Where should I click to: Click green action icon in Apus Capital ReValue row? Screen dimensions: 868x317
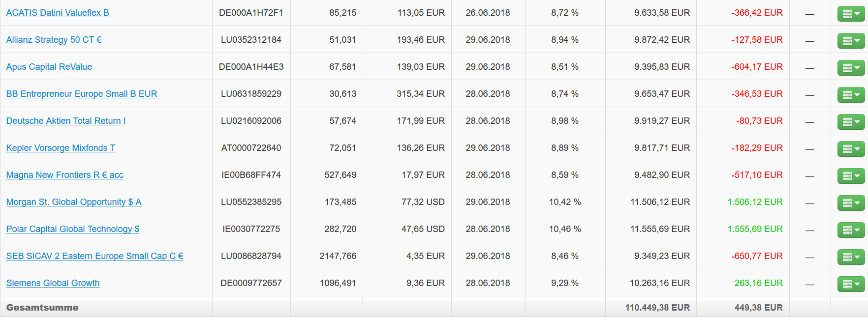tap(851, 68)
